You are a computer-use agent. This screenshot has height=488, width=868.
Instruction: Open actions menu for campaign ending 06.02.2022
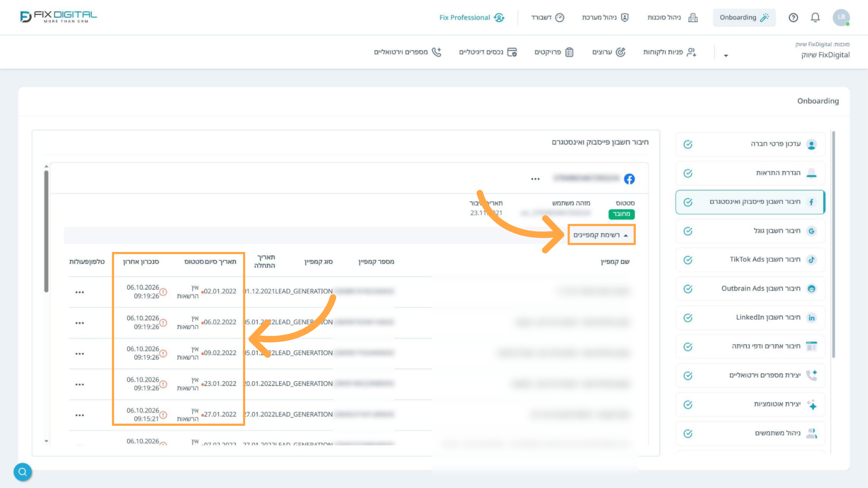80,323
